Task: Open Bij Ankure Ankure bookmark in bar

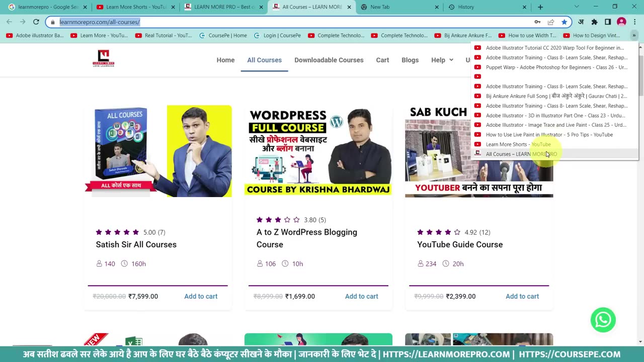Action: (463, 35)
